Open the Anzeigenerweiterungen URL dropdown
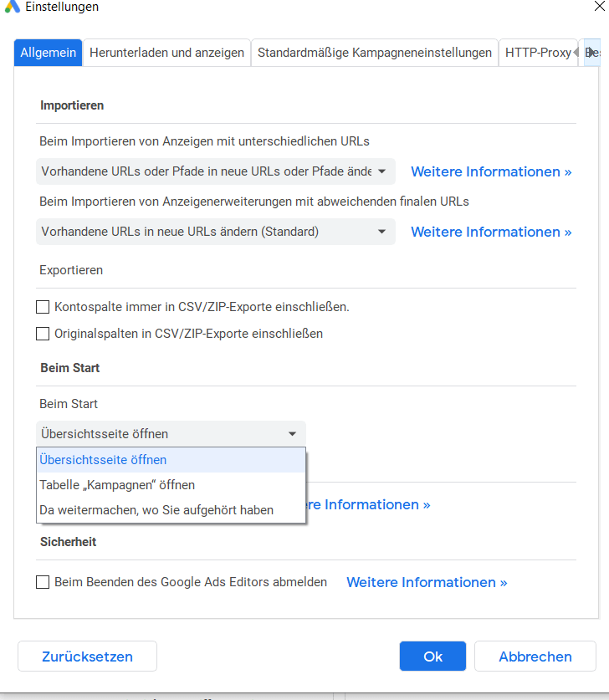This screenshot has height=700, width=609. [217, 232]
